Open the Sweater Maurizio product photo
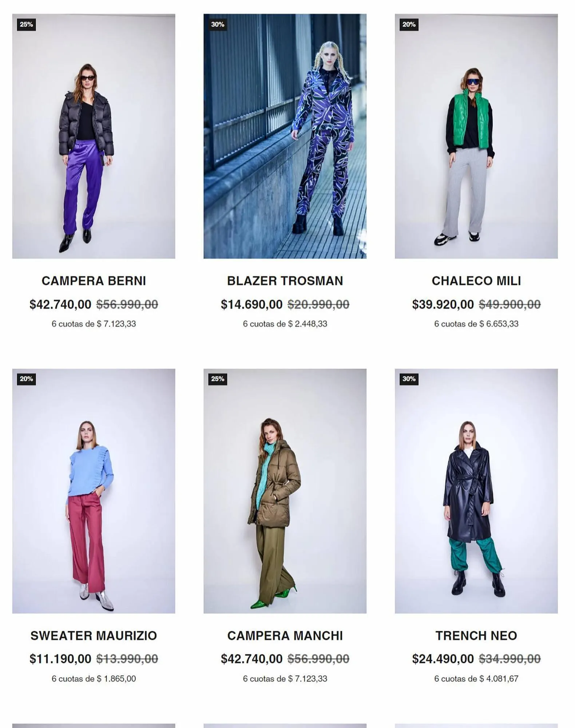 coord(94,491)
